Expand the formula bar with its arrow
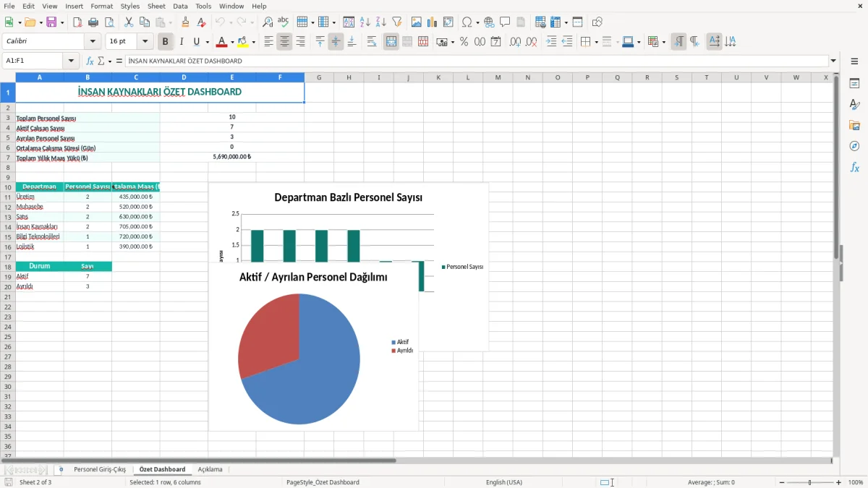868x488 pixels. 833,61
